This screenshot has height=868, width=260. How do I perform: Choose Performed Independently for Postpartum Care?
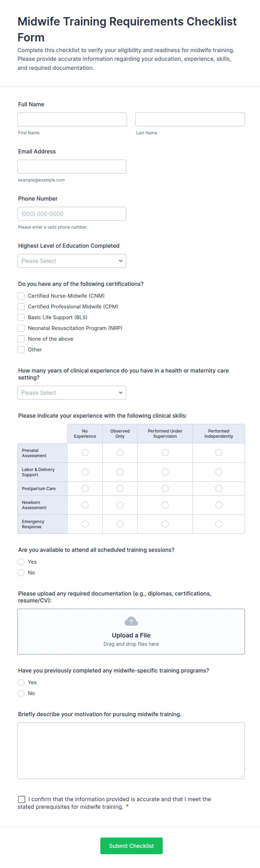219,488
